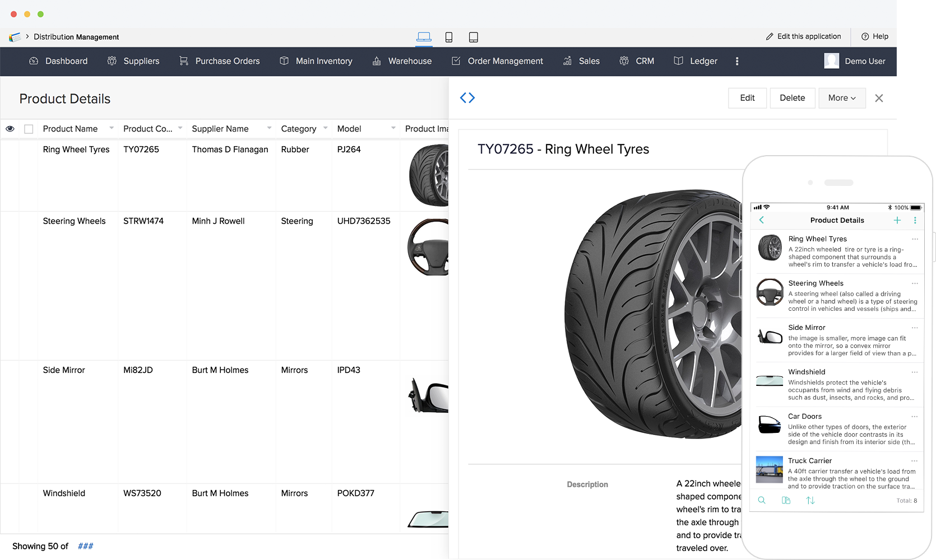
Task: Switch to desktop laptop preview icon
Action: tap(424, 37)
